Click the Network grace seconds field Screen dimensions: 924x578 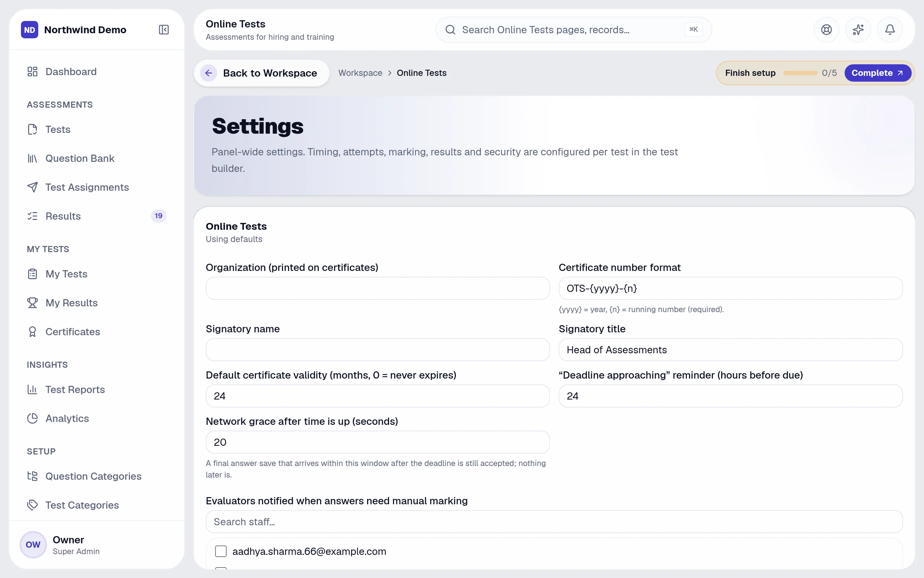(x=378, y=442)
